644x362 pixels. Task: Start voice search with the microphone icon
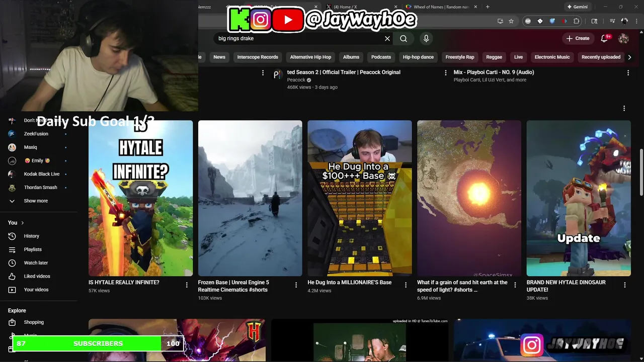point(426,38)
